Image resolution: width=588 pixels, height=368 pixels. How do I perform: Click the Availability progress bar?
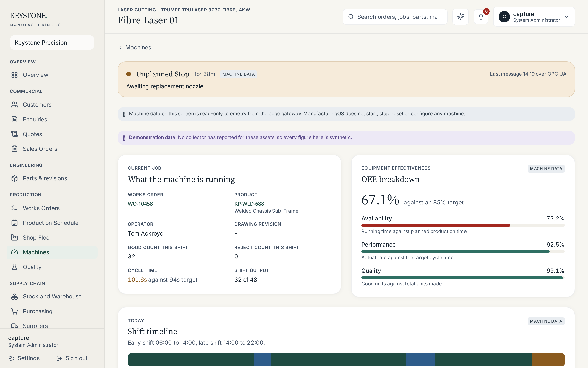click(463, 225)
